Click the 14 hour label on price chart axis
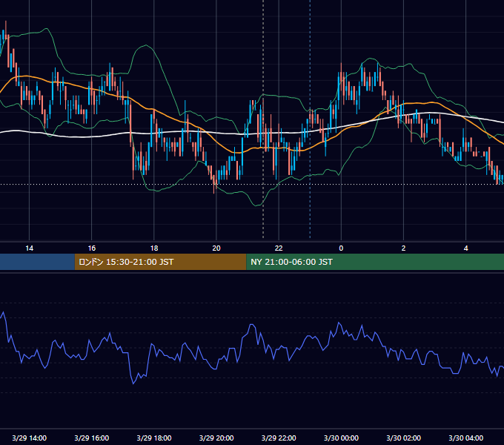 [x=29, y=248]
